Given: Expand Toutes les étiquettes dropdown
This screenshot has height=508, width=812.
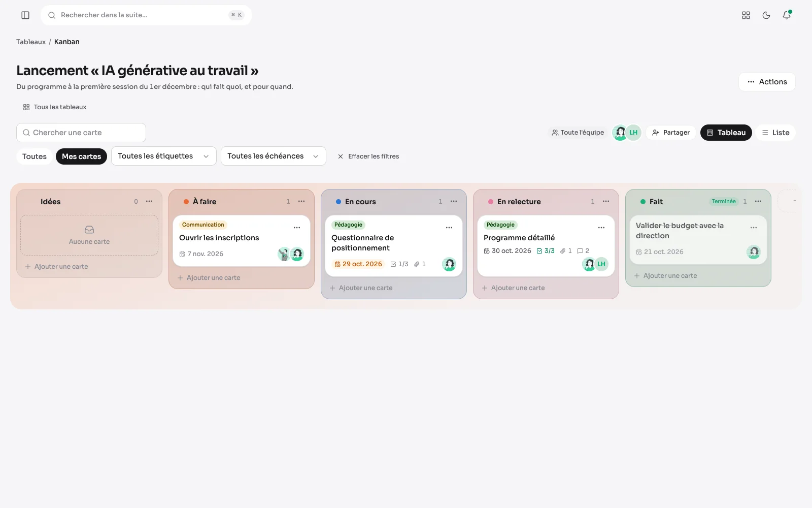Looking at the screenshot, I should [x=164, y=156].
